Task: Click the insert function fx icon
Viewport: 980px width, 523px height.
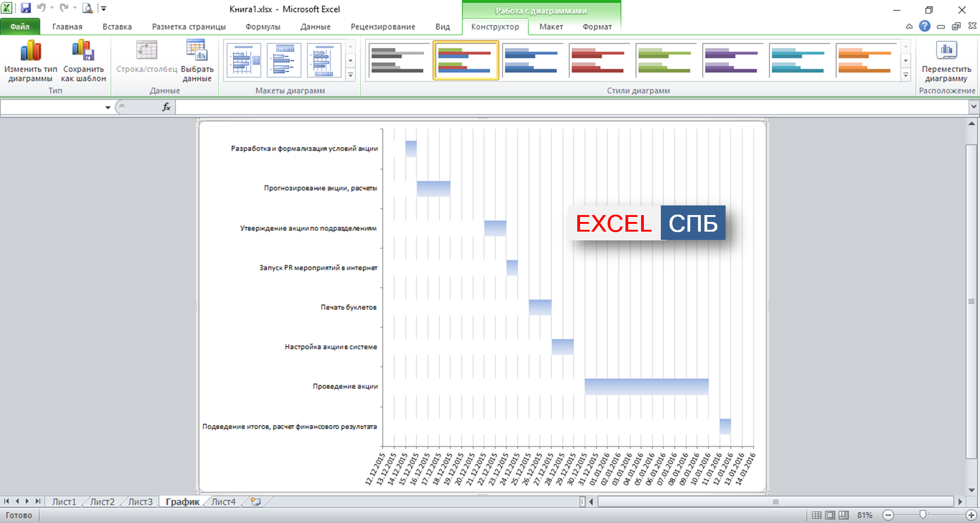Action: 166,107
